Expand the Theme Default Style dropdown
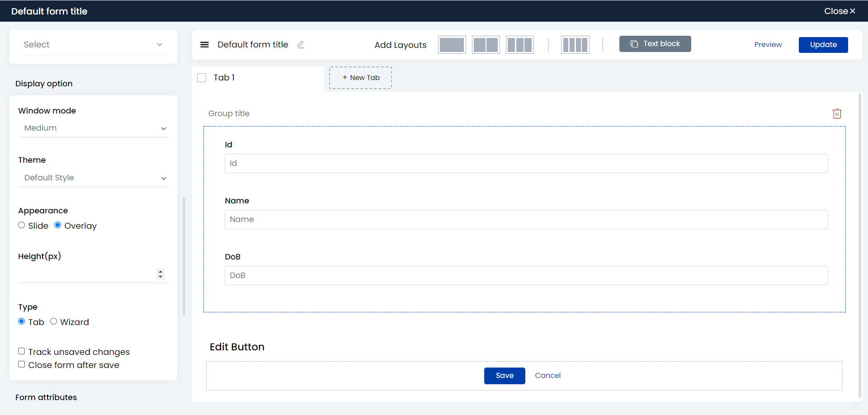The width and height of the screenshot is (868, 415). click(x=93, y=178)
